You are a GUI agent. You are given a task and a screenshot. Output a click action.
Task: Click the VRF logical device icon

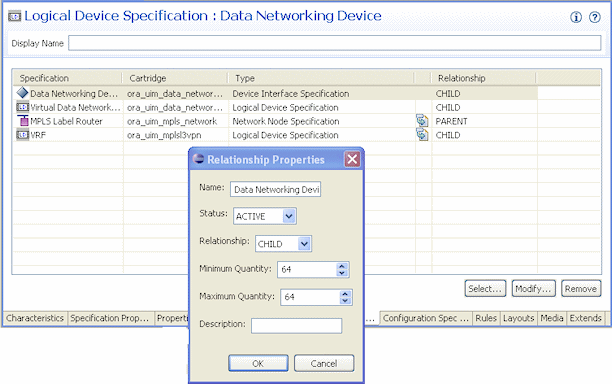pyautogui.click(x=22, y=135)
